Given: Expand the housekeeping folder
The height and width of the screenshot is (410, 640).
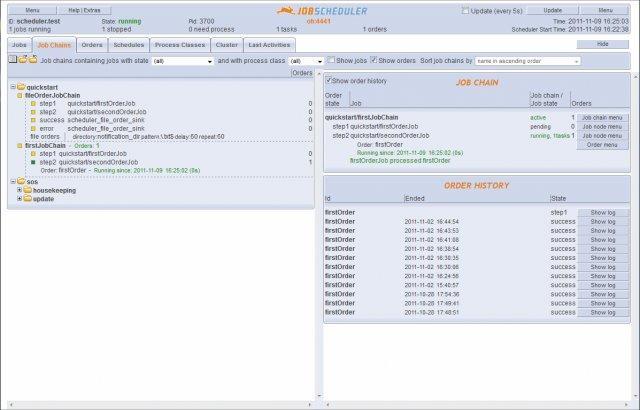Looking at the screenshot, I should pyautogui.click(x=20, y=190).
